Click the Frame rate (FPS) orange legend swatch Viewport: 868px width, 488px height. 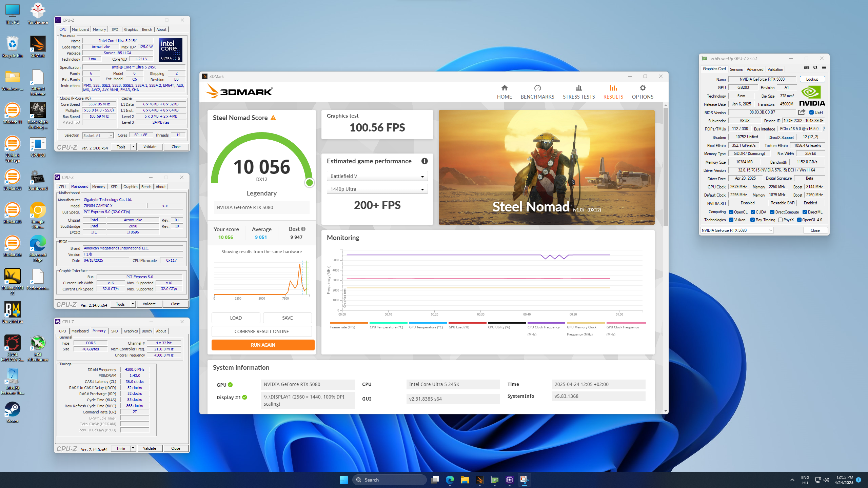pyautogui.click(x=349, y=323)
